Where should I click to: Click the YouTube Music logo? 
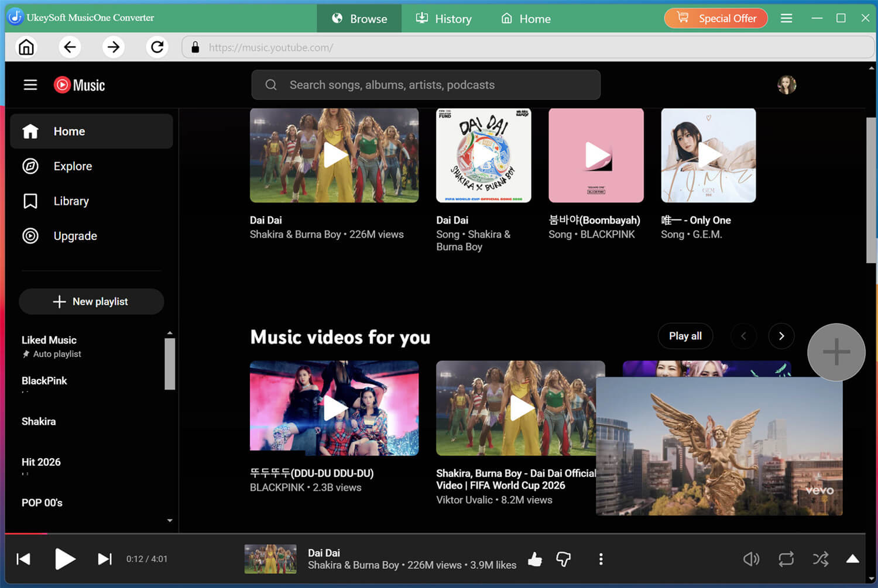[79, 85]
